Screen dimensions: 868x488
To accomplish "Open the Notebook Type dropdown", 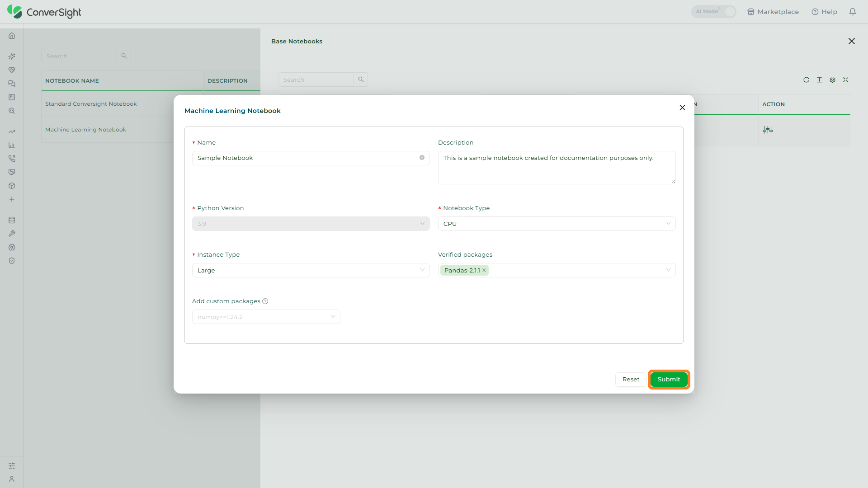I will point(557,224).
